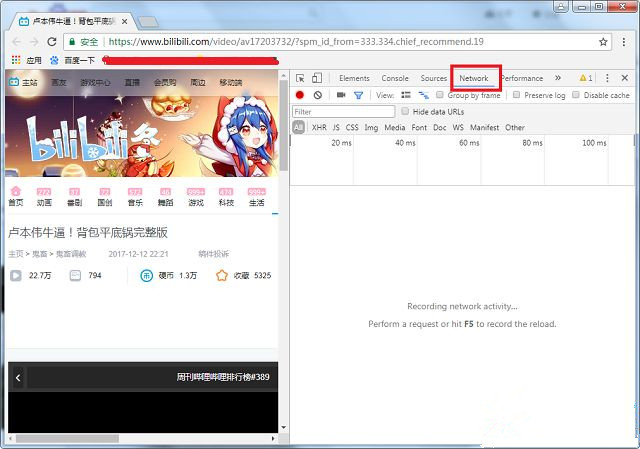Click the network Filter text field

pyautogui.click(x=343, y=111)
